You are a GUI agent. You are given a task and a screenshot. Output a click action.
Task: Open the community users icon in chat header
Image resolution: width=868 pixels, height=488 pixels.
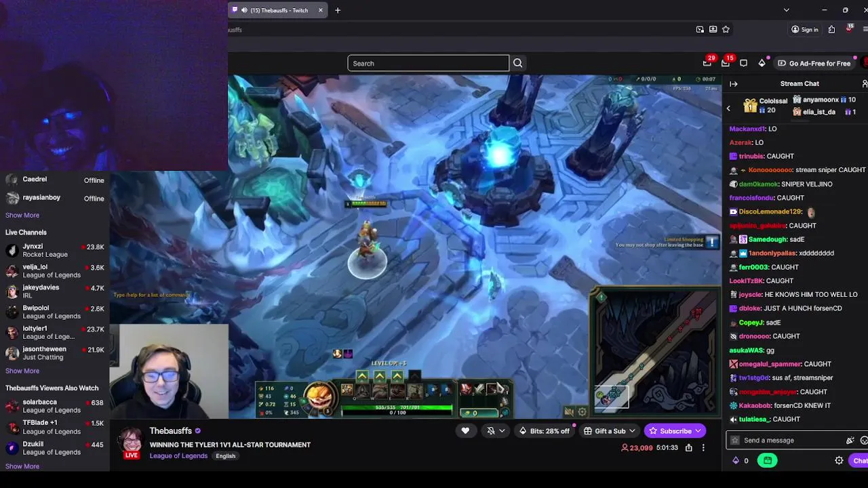click(865, 84)
